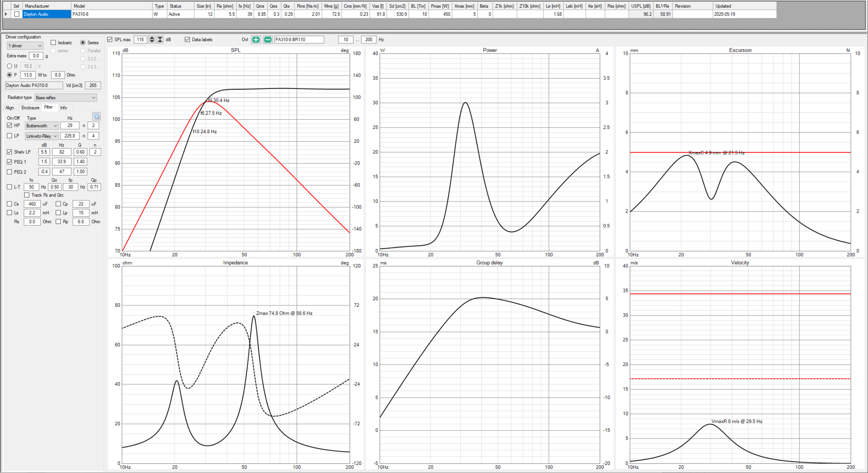868x473 pixels.
Task: Click the LP frequency field 225.8
Action: (x=70, y=136)
